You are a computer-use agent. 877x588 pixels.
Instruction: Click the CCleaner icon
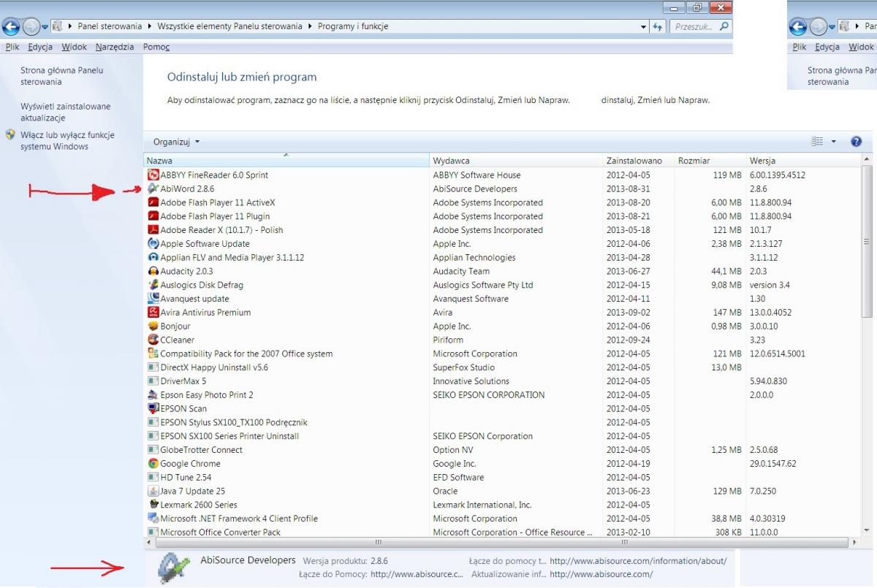click(153, 340)
